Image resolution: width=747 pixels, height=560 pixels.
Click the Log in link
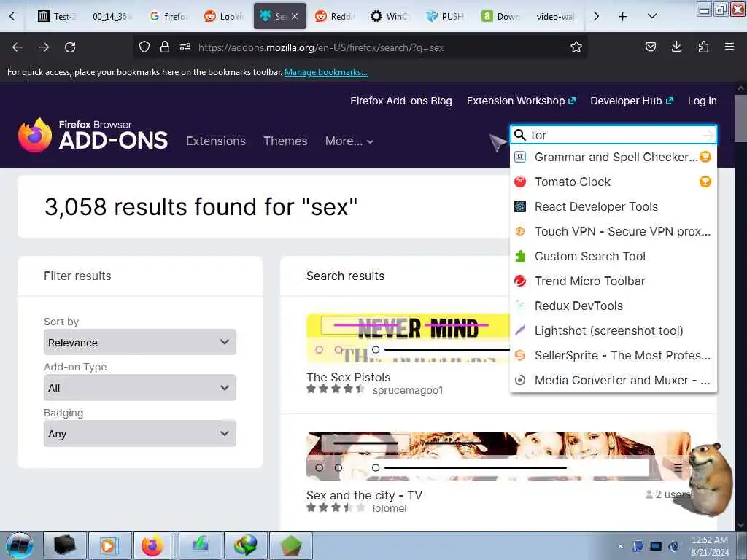pos(703,101)
